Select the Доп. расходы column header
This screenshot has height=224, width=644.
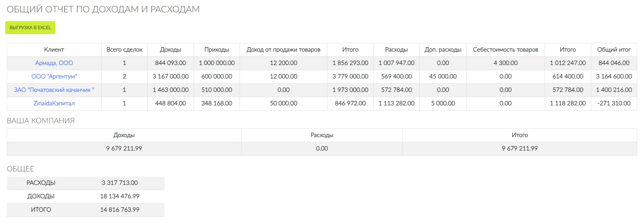pos(443,50)
